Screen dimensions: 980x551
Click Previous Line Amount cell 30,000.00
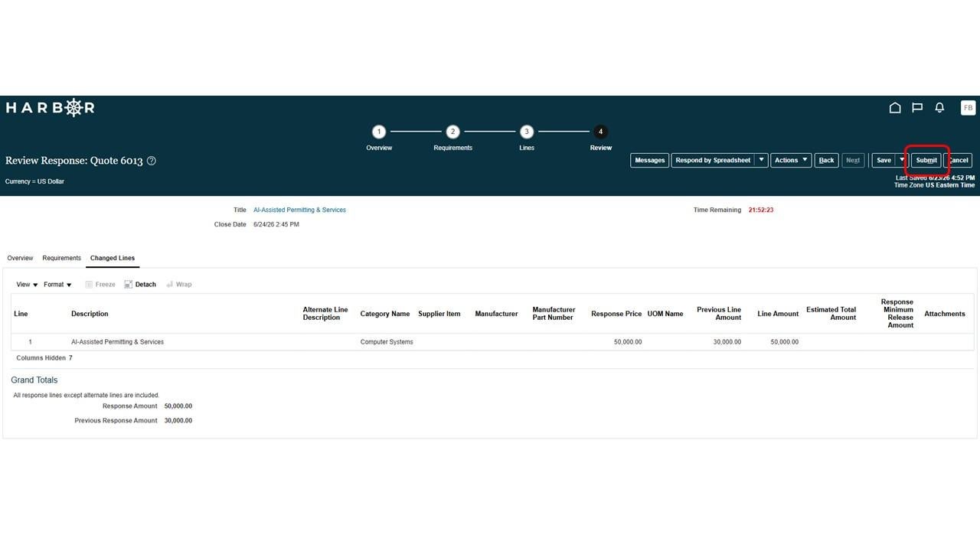727,342
